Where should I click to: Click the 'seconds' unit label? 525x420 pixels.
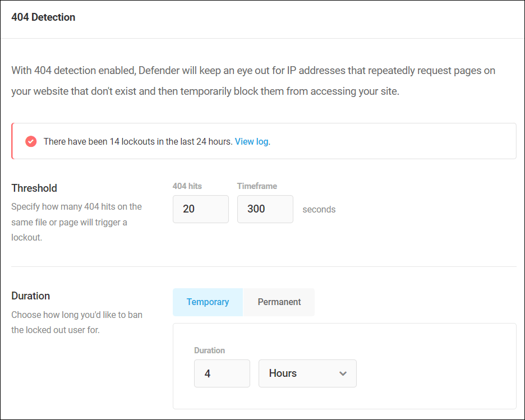pyautogui.click(x=319, y=210)
